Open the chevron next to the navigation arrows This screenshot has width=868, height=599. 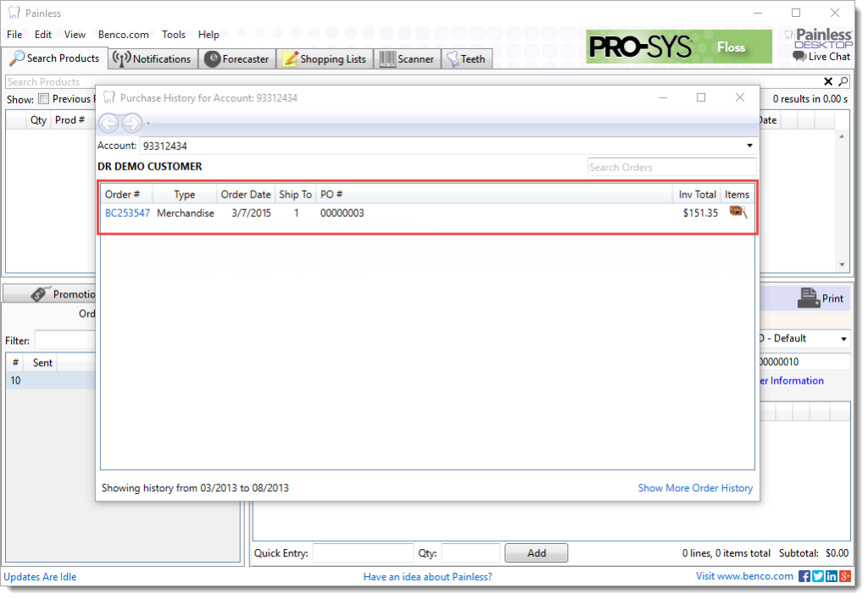click(x=147, y=125)
